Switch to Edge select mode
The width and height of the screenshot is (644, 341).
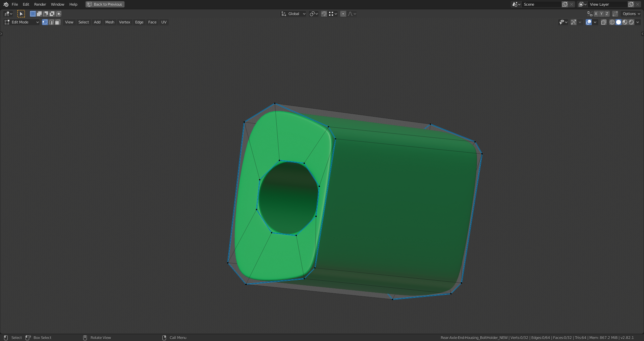point(51,22)
